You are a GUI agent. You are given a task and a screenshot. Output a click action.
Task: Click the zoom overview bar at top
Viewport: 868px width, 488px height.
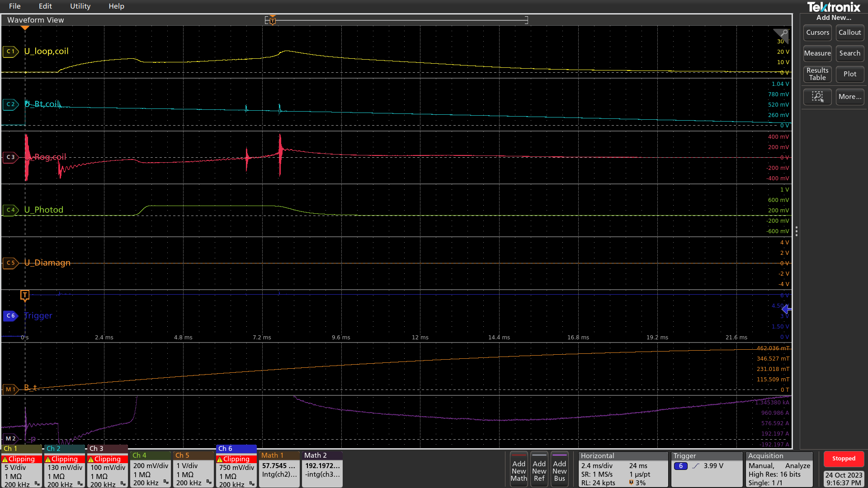396,20
